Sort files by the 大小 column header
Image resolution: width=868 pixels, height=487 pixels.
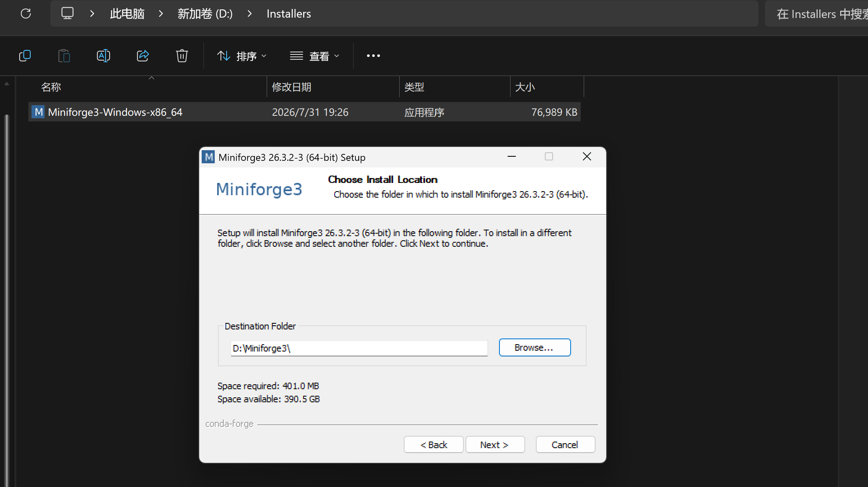(x=525, y=87)
